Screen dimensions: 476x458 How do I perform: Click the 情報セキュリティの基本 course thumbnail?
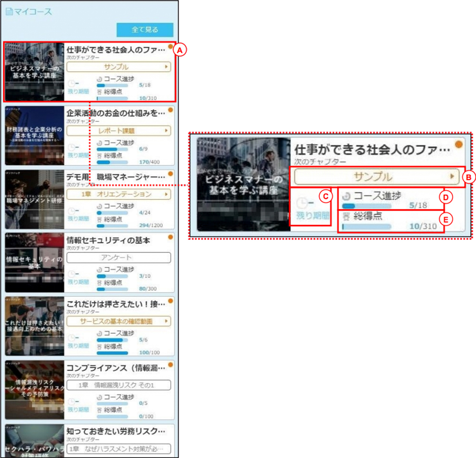pyautogui.click(x=34, y=263)
